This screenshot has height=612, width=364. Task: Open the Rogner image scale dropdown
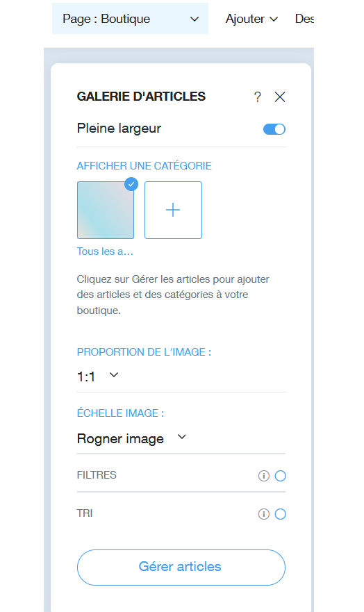131,438
